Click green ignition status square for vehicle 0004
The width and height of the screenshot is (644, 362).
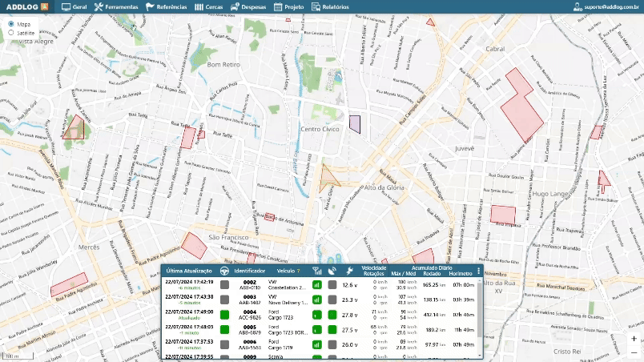(225, 315)
